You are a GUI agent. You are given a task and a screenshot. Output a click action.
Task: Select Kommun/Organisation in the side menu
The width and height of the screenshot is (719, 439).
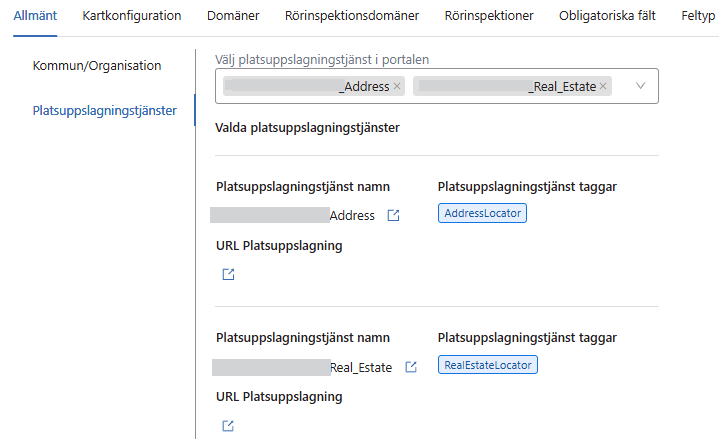pos(97,65)
